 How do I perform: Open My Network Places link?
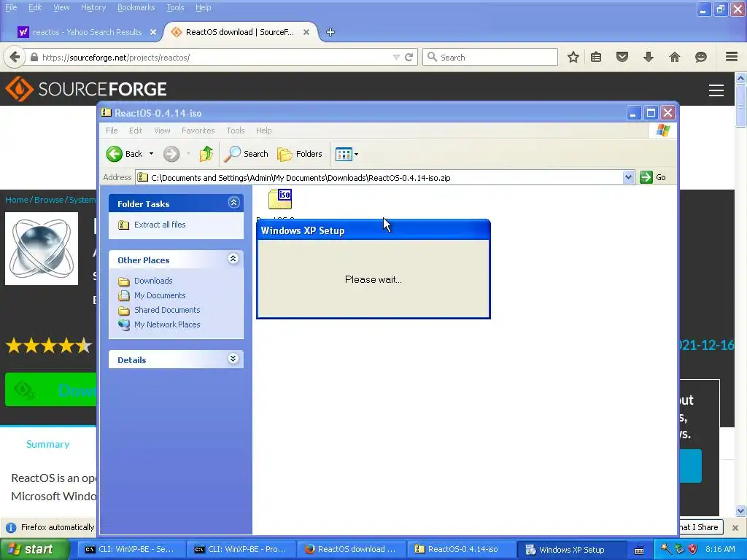167,324
